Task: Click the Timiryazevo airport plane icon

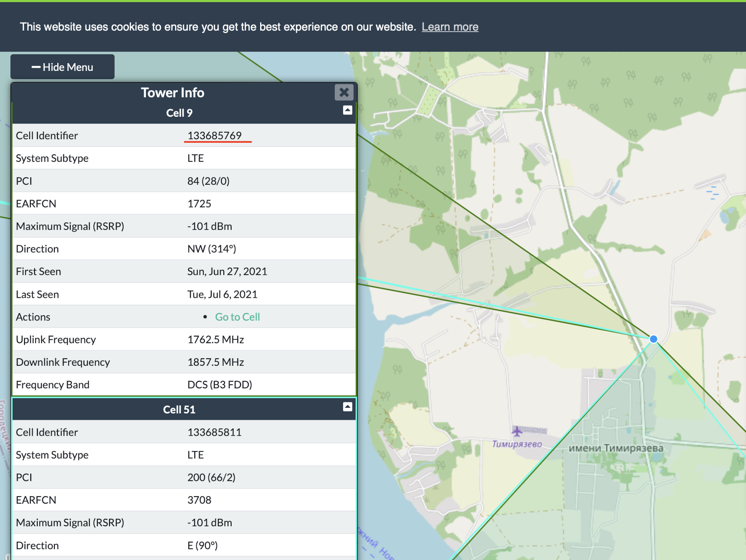Action: point(517,431)
